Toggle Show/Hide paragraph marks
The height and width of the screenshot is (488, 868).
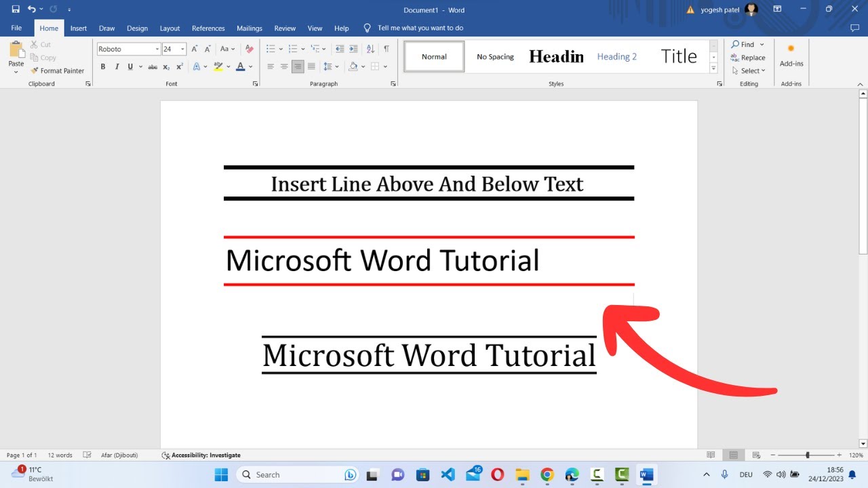(386, 49)
